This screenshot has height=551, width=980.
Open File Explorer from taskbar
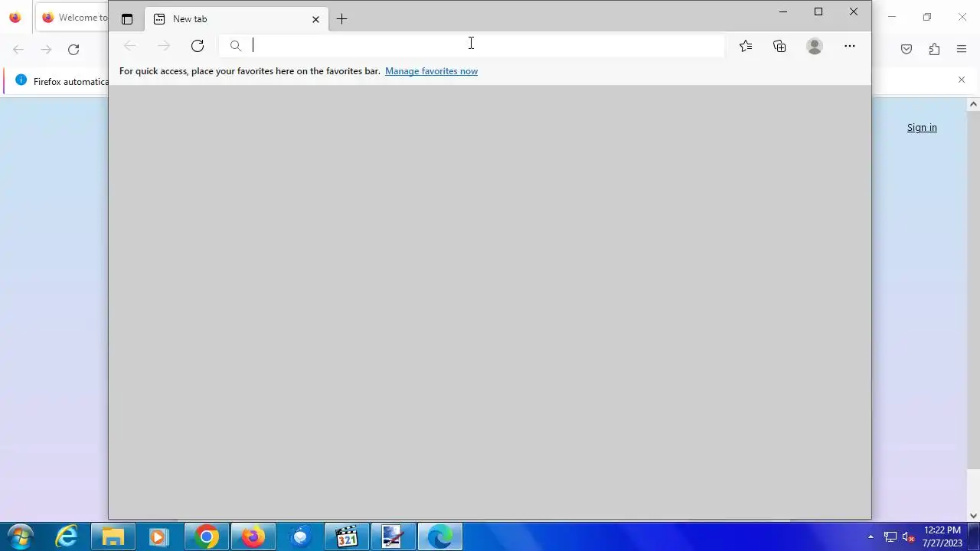point(113,537)
